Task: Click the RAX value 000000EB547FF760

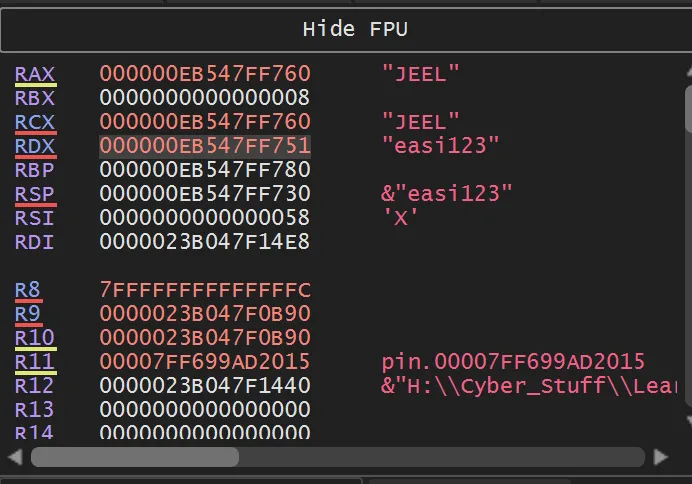Action: (x=205, y=74)
